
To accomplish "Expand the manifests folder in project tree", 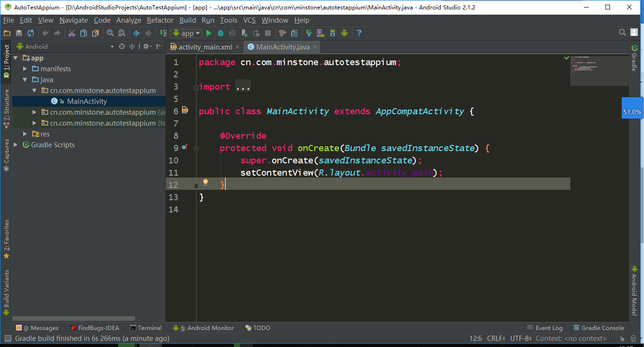I will tap(25, 69).
